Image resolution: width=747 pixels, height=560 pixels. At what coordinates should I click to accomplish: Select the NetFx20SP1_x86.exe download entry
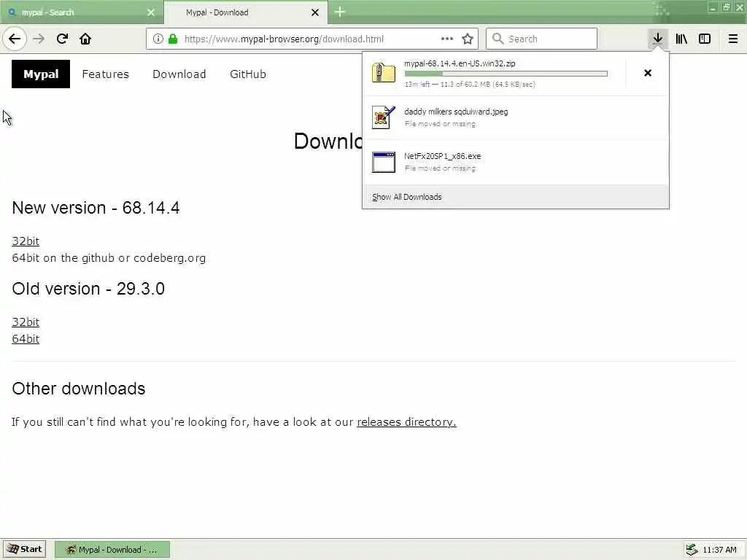516,162
